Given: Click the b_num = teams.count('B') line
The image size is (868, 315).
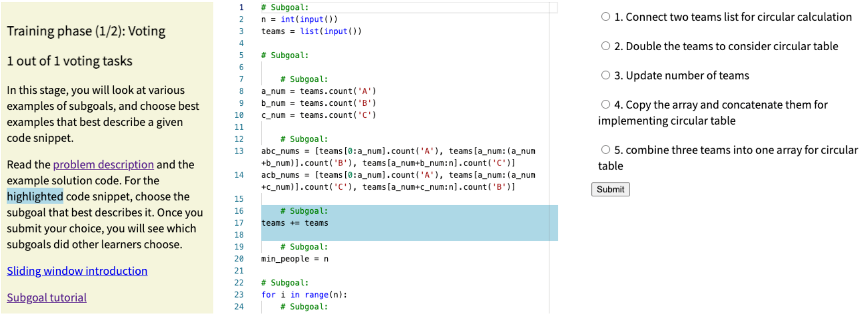Looking at the screenshot, I should (319, 103).
